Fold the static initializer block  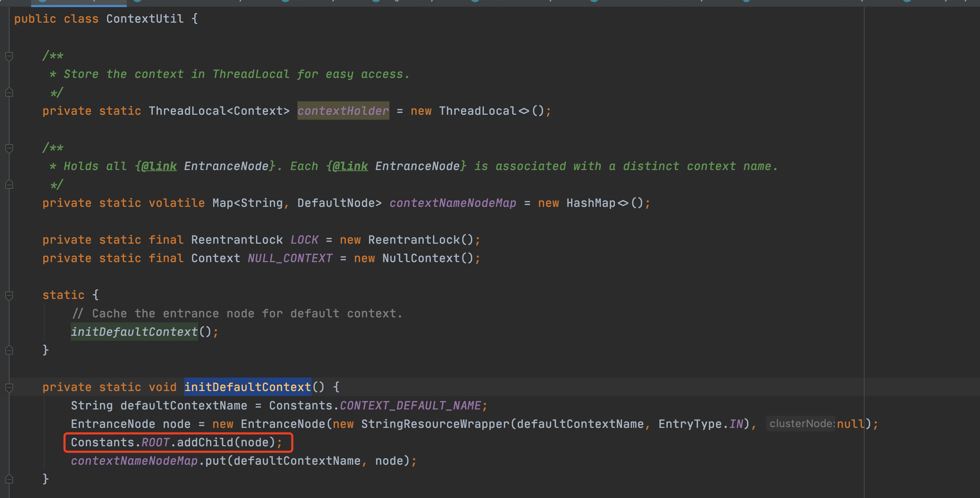(x=10, y=295)
